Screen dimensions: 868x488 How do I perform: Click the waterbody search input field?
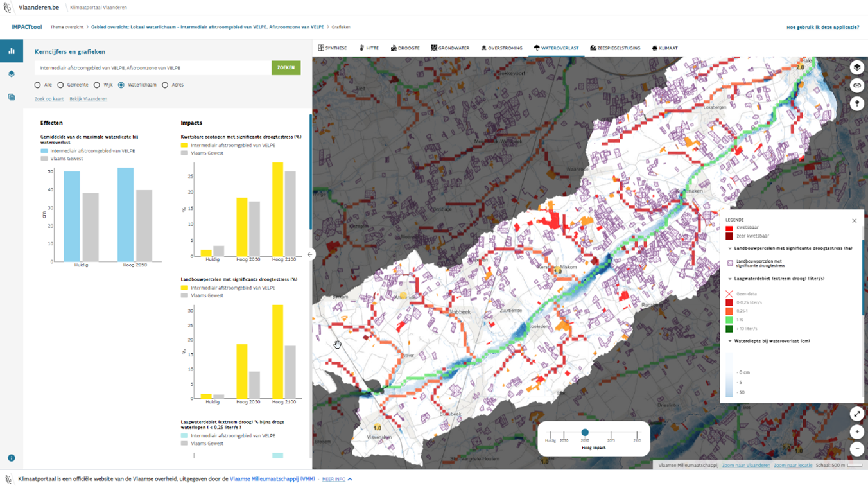(x=148, y=67)
